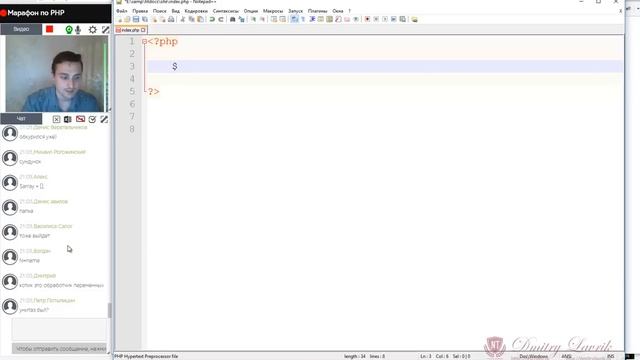Viewport: 640px width, 360px height.
Task: Click the send-message button below chat input
Action: (x=59, y=349)
